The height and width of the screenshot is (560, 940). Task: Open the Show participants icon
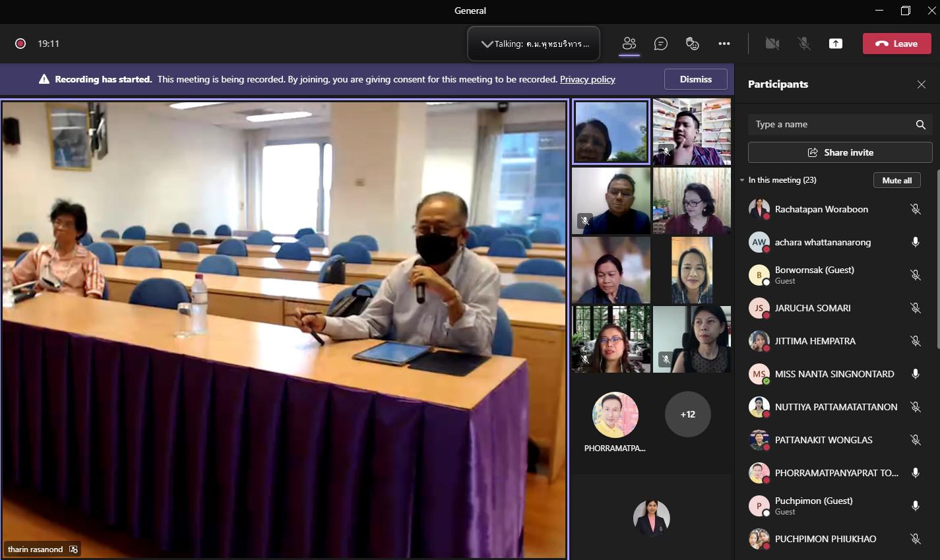629,44
